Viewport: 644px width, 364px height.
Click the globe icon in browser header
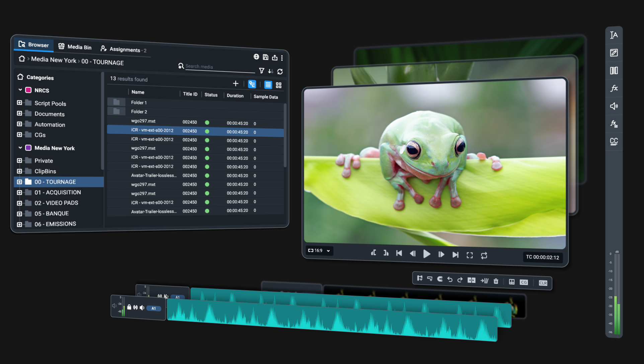tap(256, 57)
